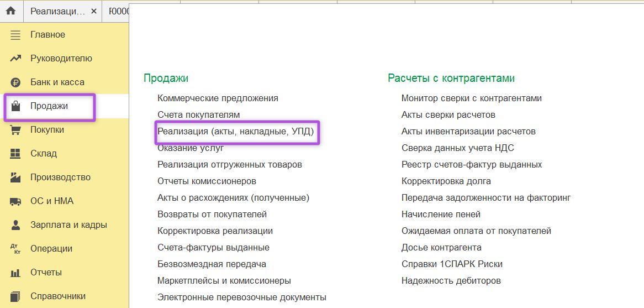The image size is (644, 308).
Task: Open the Справочники section
Action: [58, 296]
